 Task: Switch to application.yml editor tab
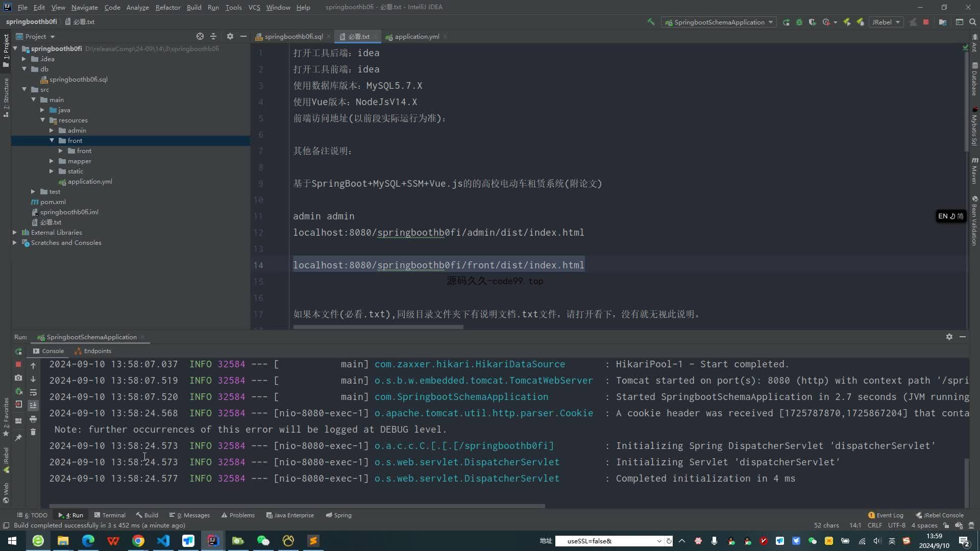point(416,36)
